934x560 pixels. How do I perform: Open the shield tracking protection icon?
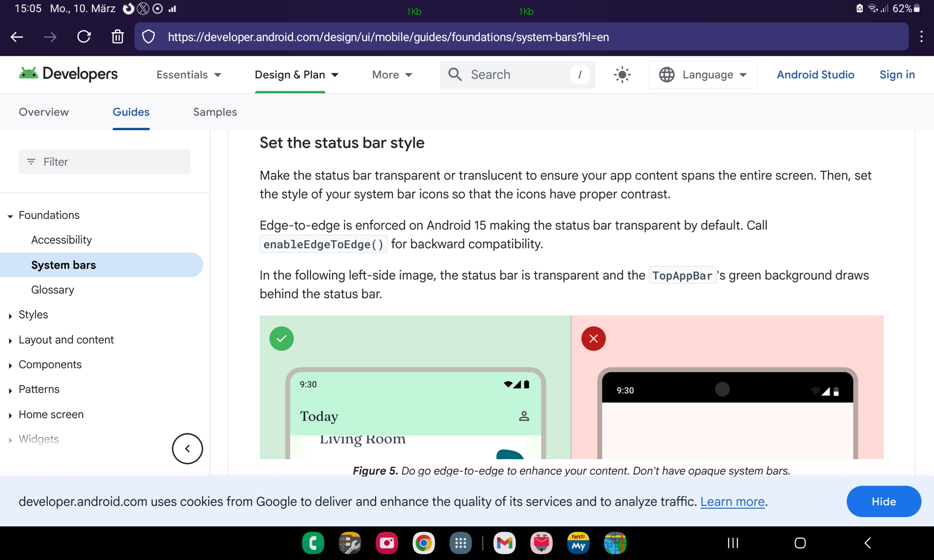tap(149, 37)
